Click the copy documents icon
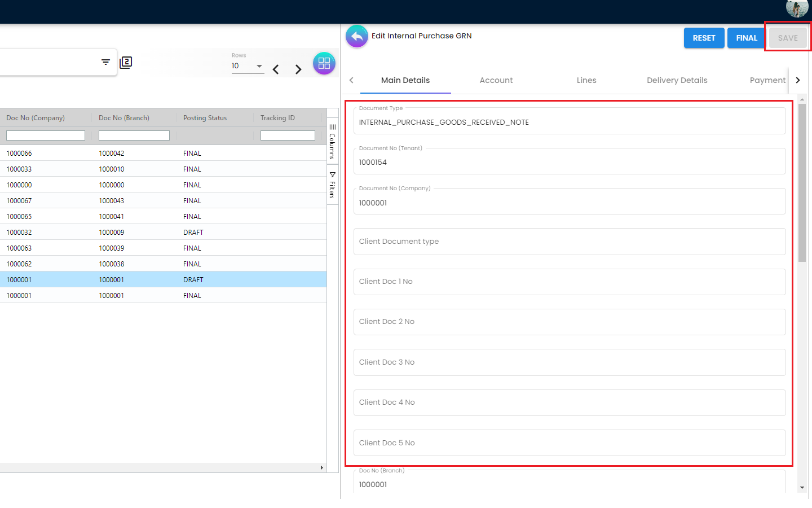 pyautogui.click(x=126, y=62)
